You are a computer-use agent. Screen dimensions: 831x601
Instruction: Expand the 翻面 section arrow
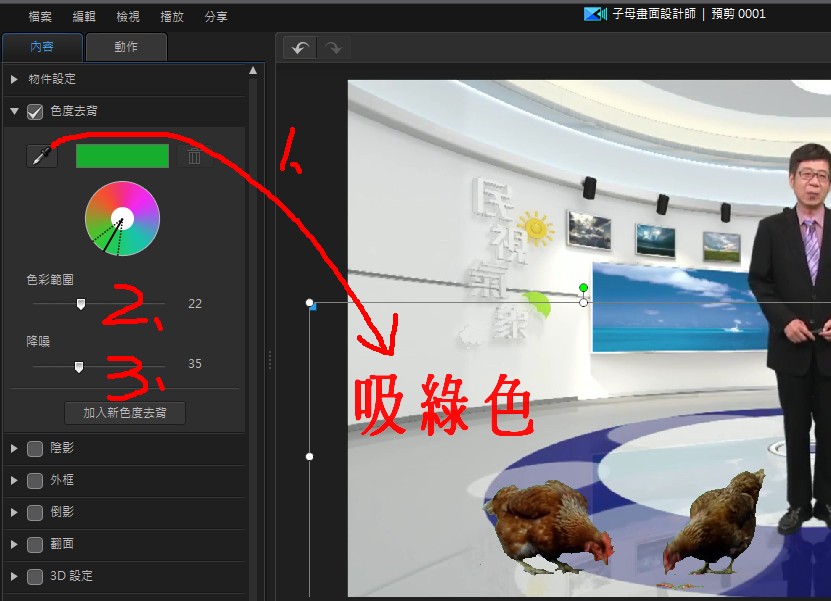pos(14,544)
